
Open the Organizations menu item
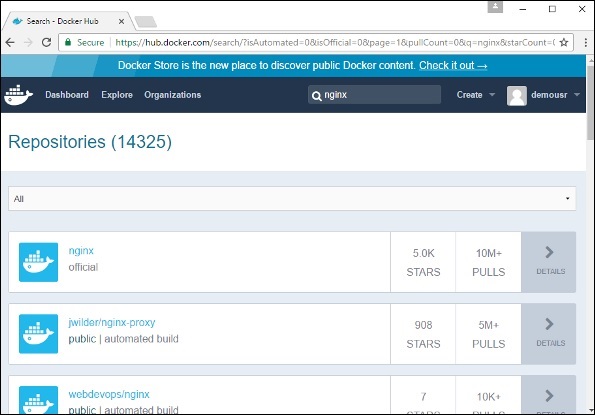pyautogui.click(x=173, y=95)
